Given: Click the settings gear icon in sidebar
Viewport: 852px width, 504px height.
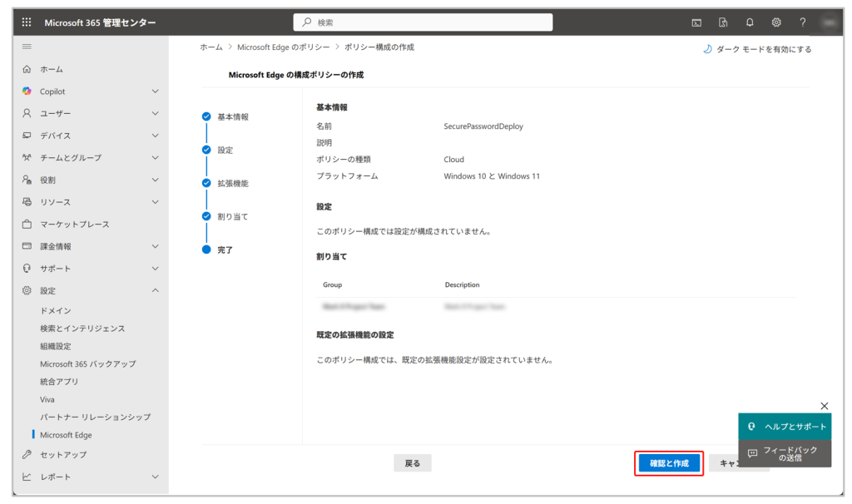Looking at the screenshot, I should point(27,290).
